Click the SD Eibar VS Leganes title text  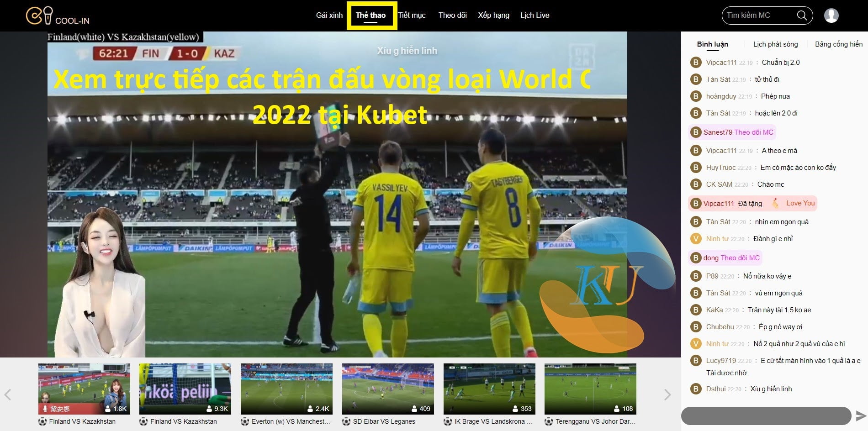[384, 421]
